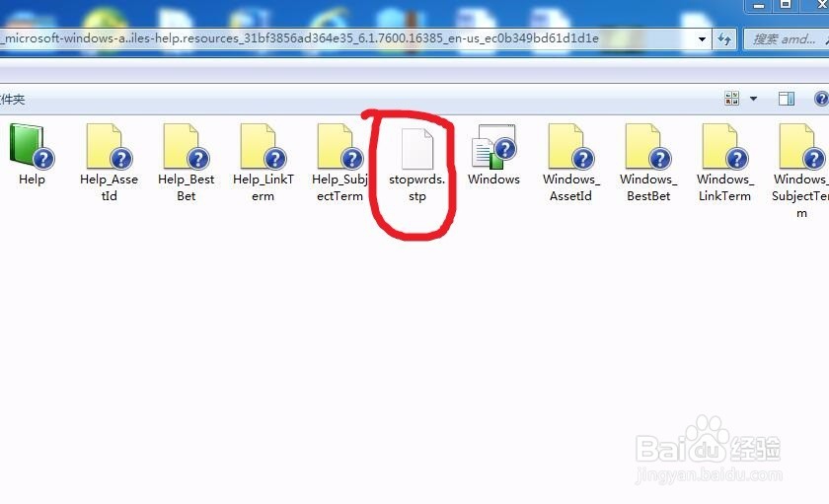Open the address bar history dropdown
This screenshot has width=829, height=504.
702,39
